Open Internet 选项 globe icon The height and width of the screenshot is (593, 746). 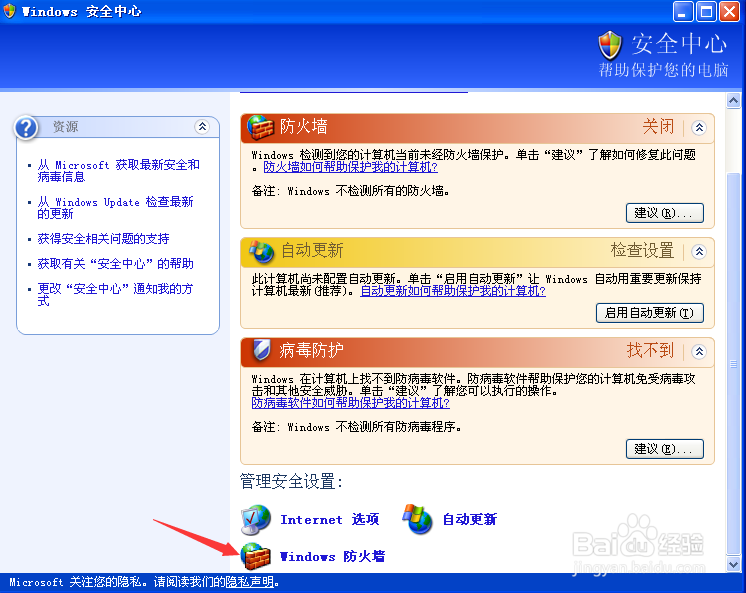(256, 519)
